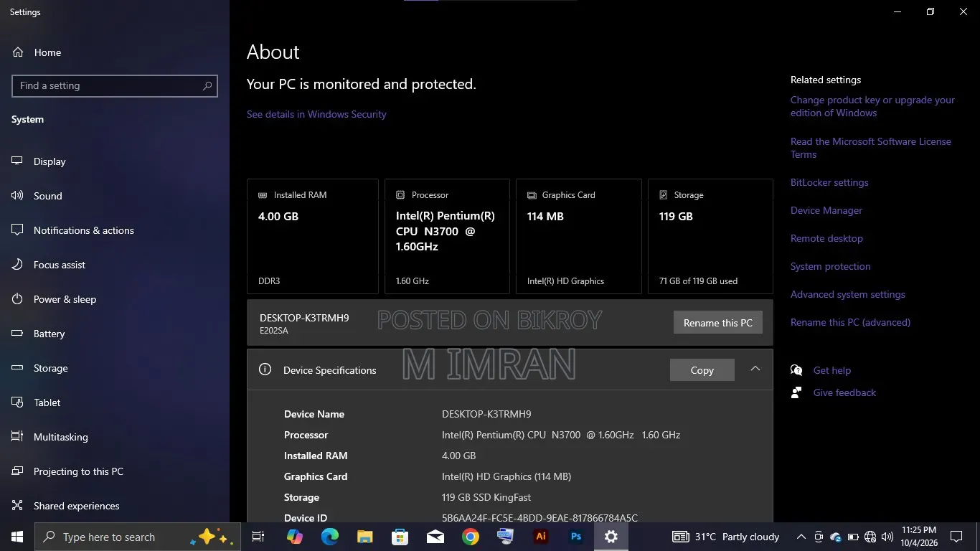Open System protection link
Image resolution: width=980 pixels, height=551 pixels.
[830, 266]
